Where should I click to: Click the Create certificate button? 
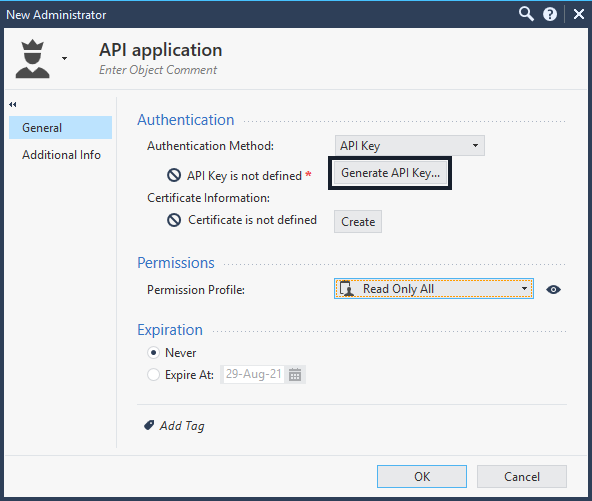click(358, 222)
